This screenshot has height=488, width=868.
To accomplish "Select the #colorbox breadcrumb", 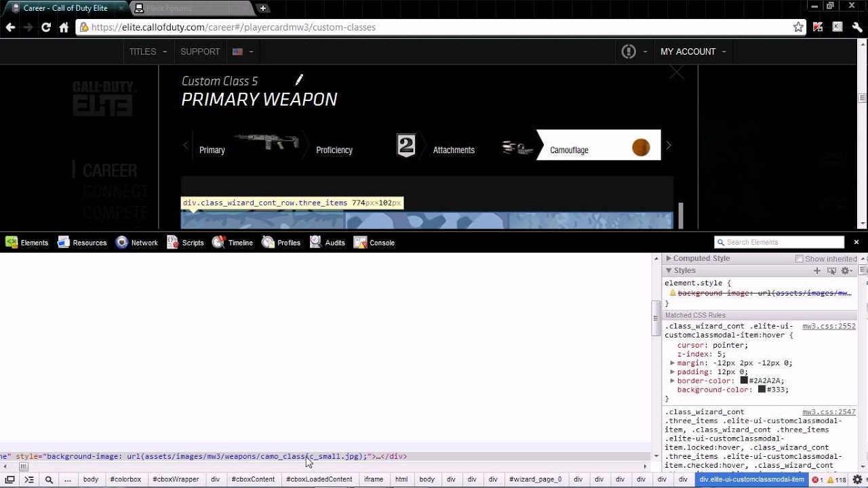I will (125, 479).
